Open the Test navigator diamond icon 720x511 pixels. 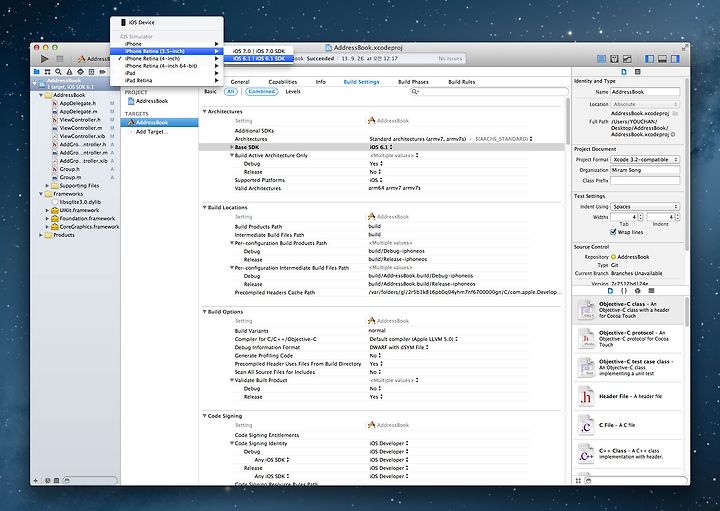(80, 72)
